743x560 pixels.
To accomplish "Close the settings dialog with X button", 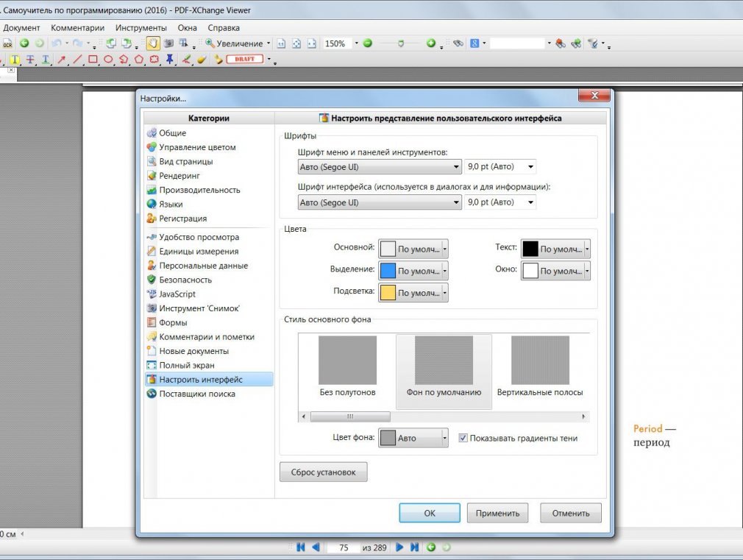I will click(x=594, y=96).
